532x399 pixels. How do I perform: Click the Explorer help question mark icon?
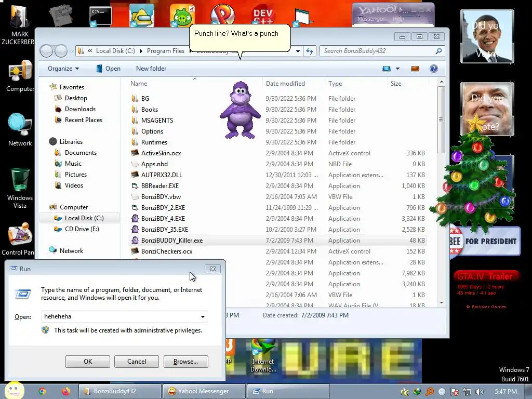coord(434,69)
